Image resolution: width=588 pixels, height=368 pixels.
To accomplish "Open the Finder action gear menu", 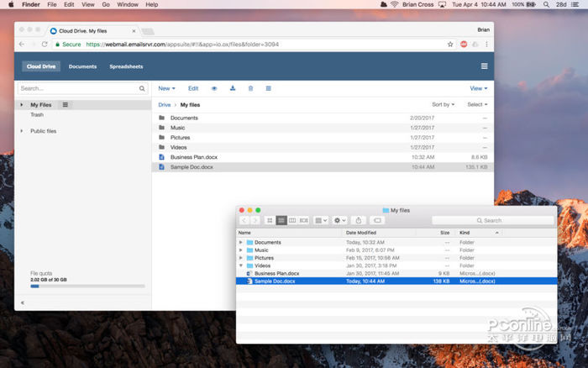I will (x=340, y=220).
